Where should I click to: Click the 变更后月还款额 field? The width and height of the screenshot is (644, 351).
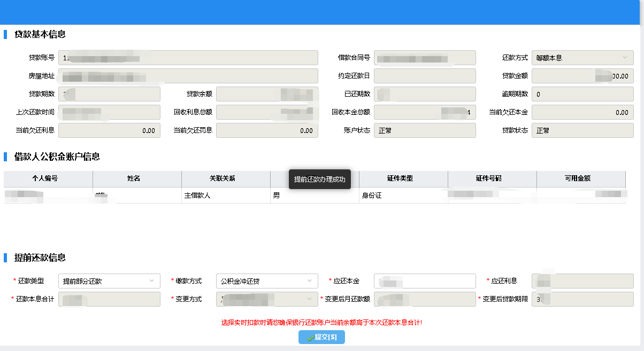coord(425,299)
